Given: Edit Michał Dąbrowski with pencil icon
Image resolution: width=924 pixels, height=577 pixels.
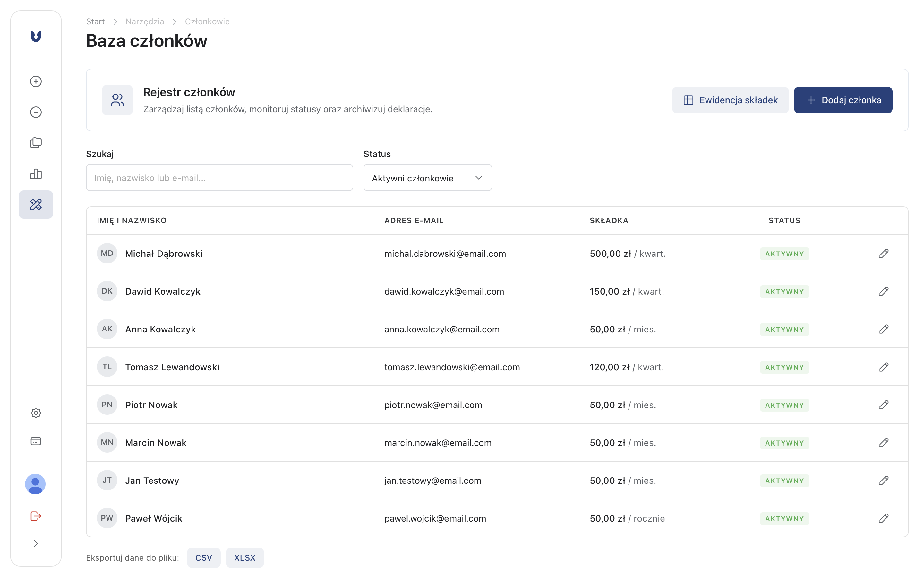Looking at the screenshot, I should (884, 253).
